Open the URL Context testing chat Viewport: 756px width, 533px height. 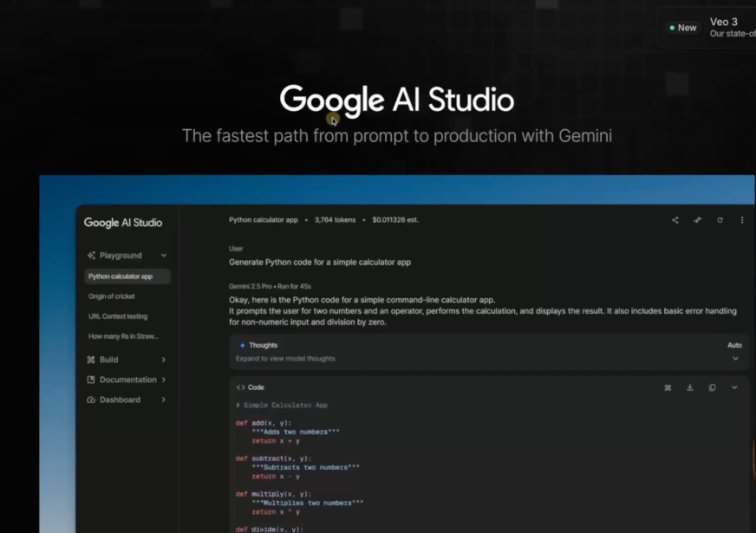pos(116,315)
